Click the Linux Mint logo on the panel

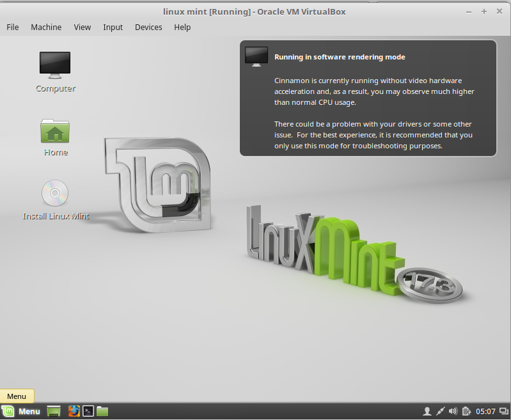pyautogui.click(x=8, y=411)
